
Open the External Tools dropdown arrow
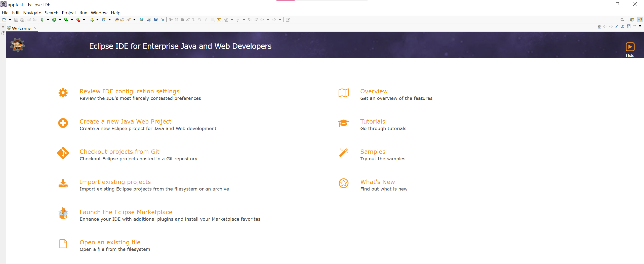tap(84, 20)
